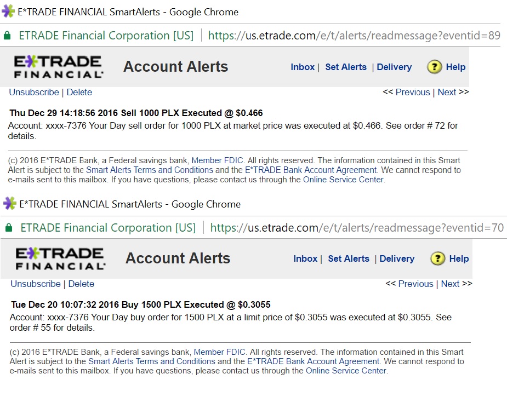
Task: Go to Delivery in the Sell PLX alert header
Action: coord(394,67)
